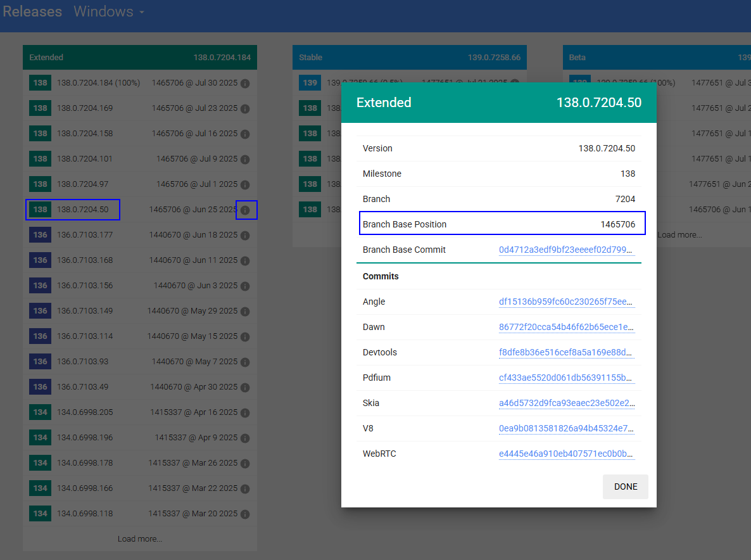The image size is (751, 560).
Task: Click the WebRTC commit link
Action: [x=566, y=454]
